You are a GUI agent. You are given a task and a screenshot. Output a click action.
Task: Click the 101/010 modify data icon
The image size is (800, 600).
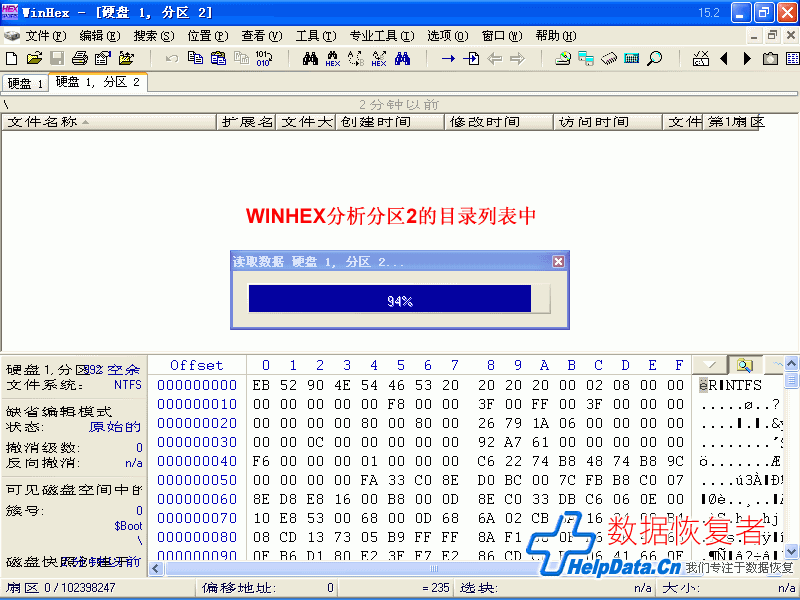[264, 58]
